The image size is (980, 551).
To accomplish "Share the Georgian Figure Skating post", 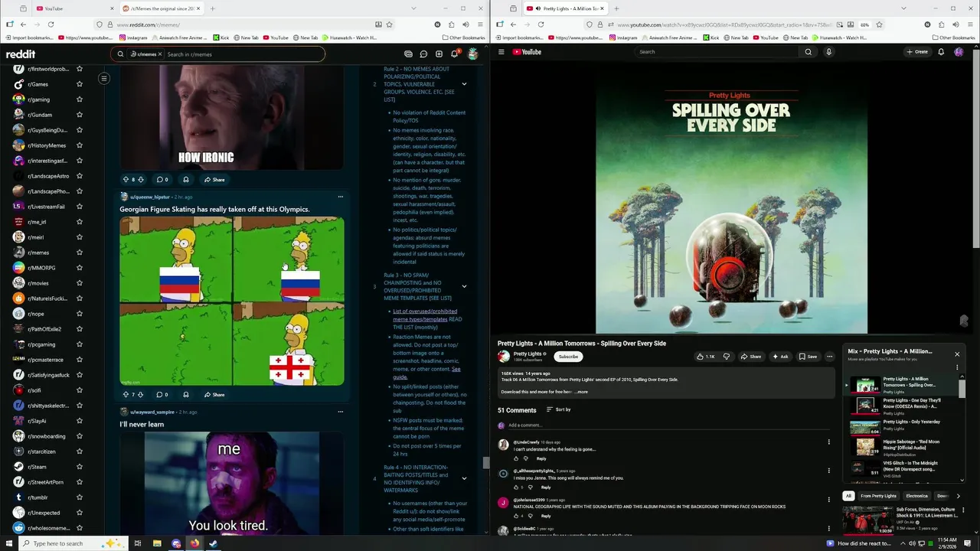I will coord(214,394).
